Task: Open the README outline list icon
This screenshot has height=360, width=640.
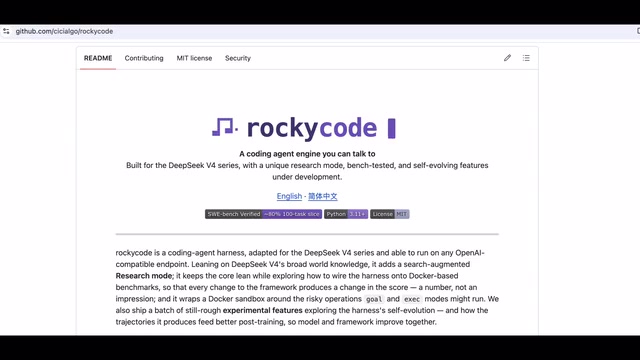Action: click(x=526, y=58)
